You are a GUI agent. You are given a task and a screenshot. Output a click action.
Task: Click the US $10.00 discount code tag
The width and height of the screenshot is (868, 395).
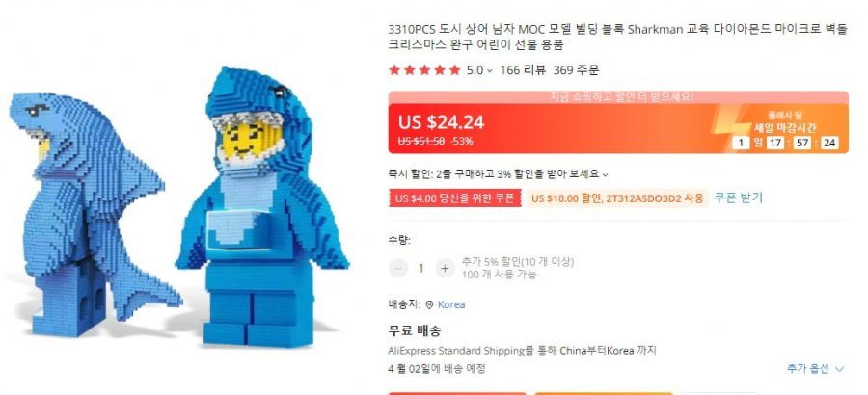[x=617, y=198]
